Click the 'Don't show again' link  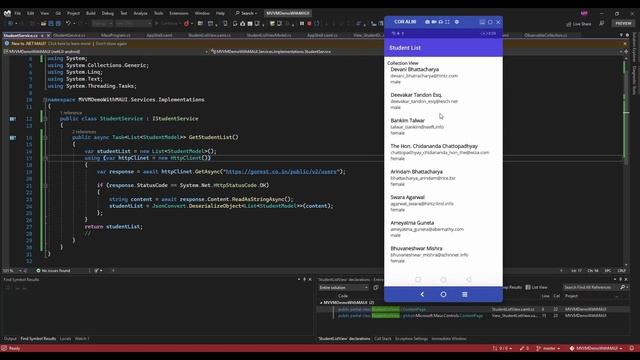pyautogui.click(x=111, y=43)
